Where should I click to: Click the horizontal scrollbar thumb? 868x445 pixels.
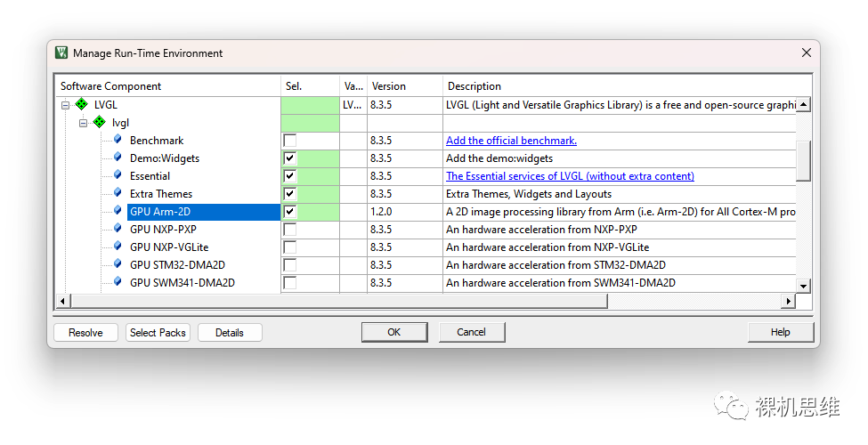339,301
